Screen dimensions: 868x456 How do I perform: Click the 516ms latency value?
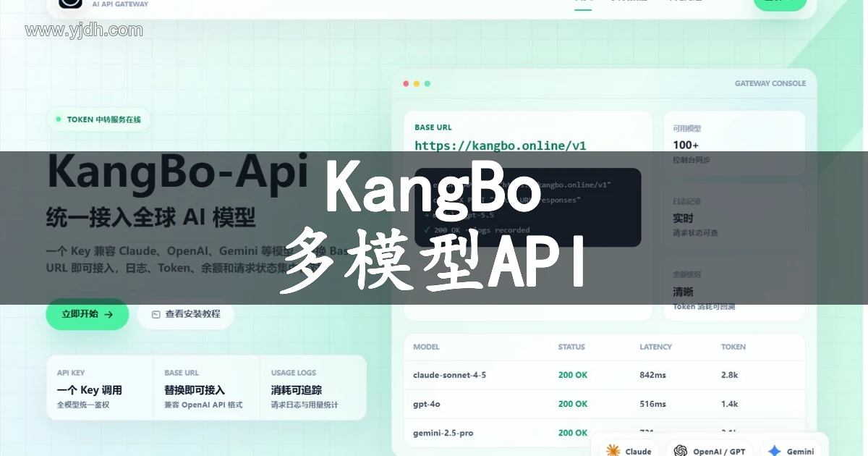pos(652,404)
